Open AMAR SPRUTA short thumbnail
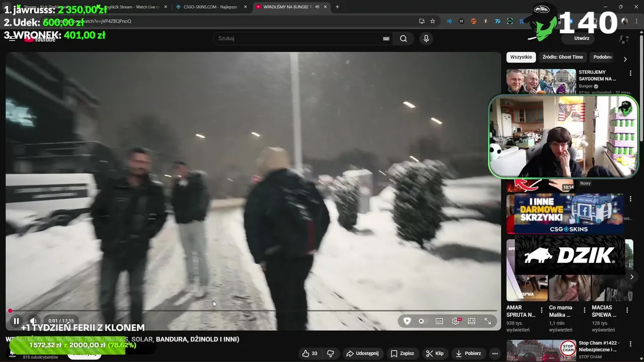644x362 pixels. click(526, 288)
